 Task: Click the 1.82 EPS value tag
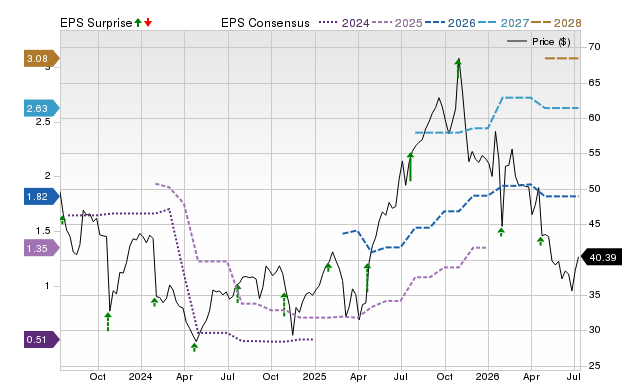[41, 197]
